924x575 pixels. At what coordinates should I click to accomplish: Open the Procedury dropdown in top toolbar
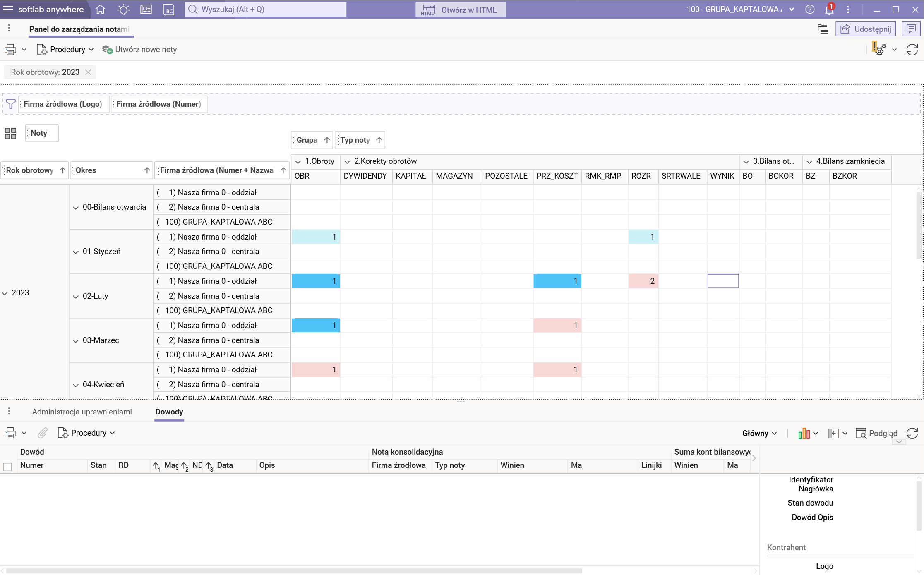pos(65,50)
